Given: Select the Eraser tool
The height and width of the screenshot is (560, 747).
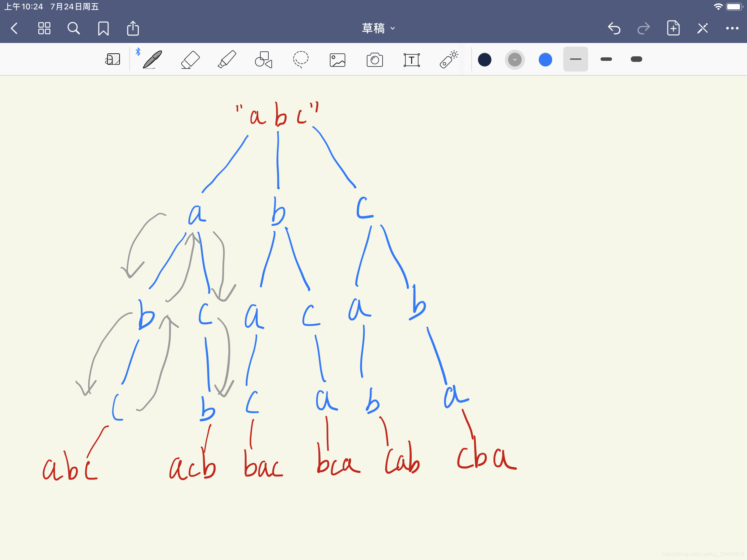Looking at the screenshot, I should click(x=190, y=59).
